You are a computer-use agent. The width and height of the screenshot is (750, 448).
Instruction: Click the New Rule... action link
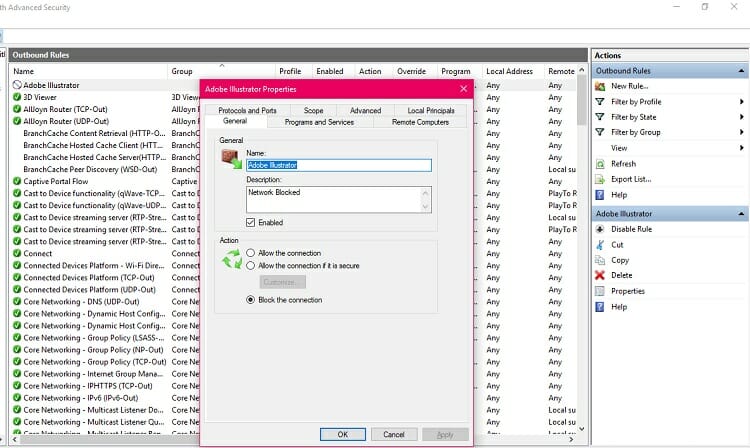coord(629,86)
